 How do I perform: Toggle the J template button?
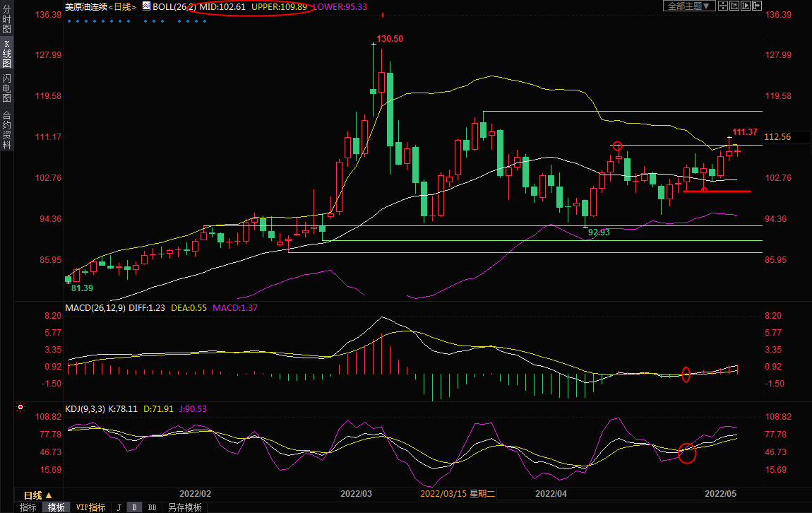pos(119,507)
